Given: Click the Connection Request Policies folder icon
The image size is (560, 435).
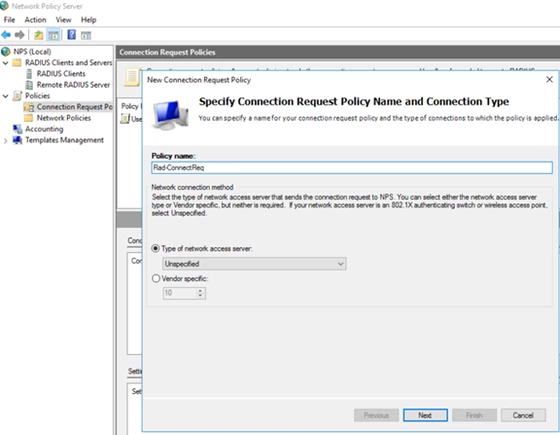Looking at the screenshot, I should click(x=29, y=107).
